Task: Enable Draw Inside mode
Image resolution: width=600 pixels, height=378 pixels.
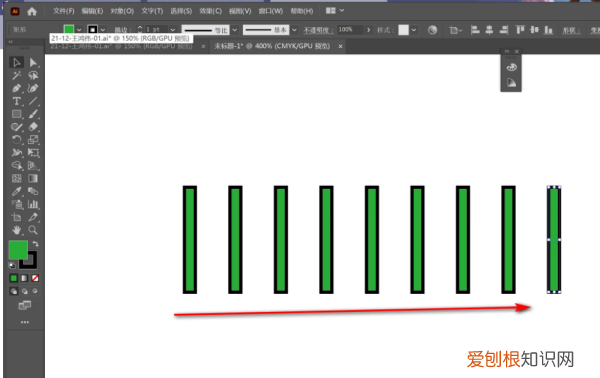Action: tap(35, 291)
